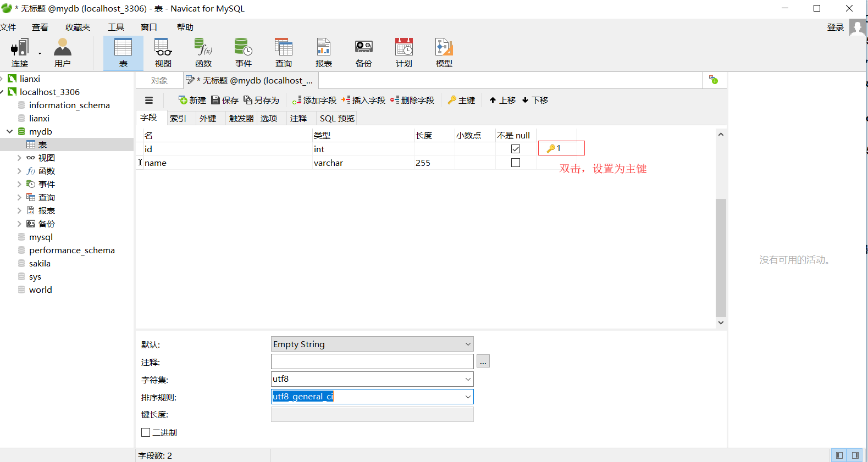Check 不是 null for name field

[x=516, y=163]
